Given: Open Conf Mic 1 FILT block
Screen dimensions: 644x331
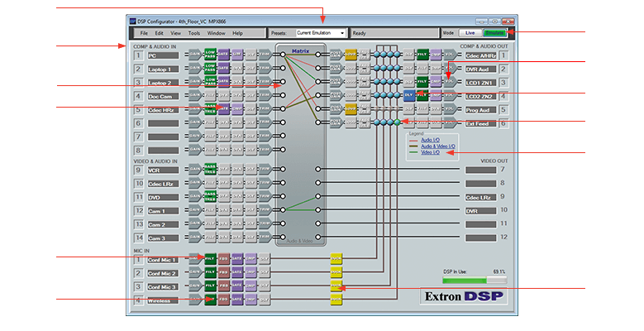Looking at the screenshot, I should point(210,259).
